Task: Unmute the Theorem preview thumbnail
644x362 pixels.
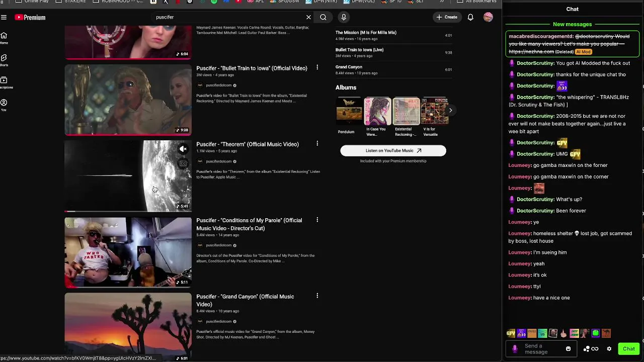Action: [183, 149]
